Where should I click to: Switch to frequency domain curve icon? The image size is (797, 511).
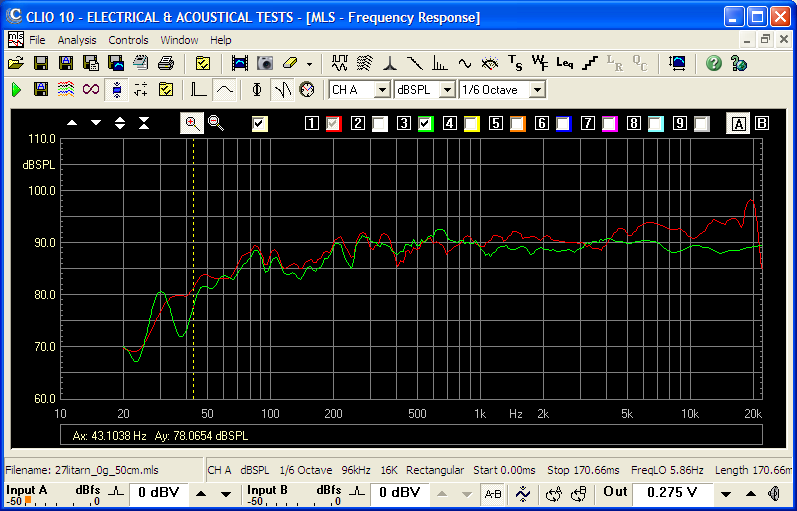click(x=224, y=90)
